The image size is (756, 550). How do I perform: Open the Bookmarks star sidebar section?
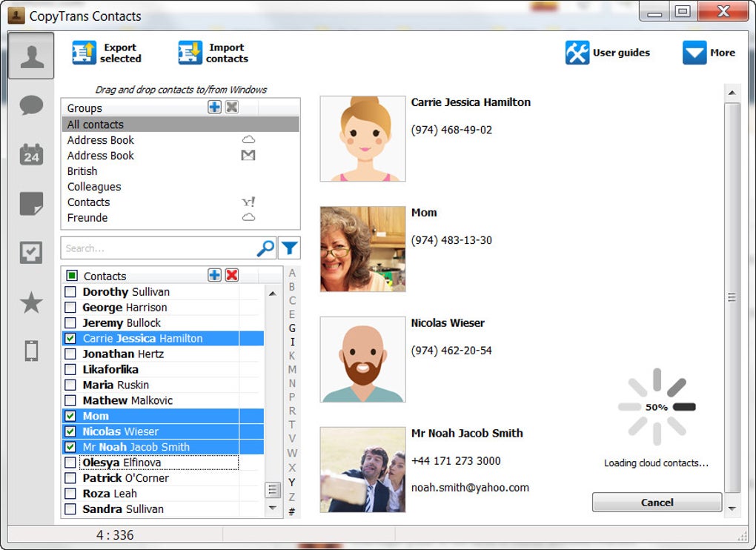(x=31, y=302)
